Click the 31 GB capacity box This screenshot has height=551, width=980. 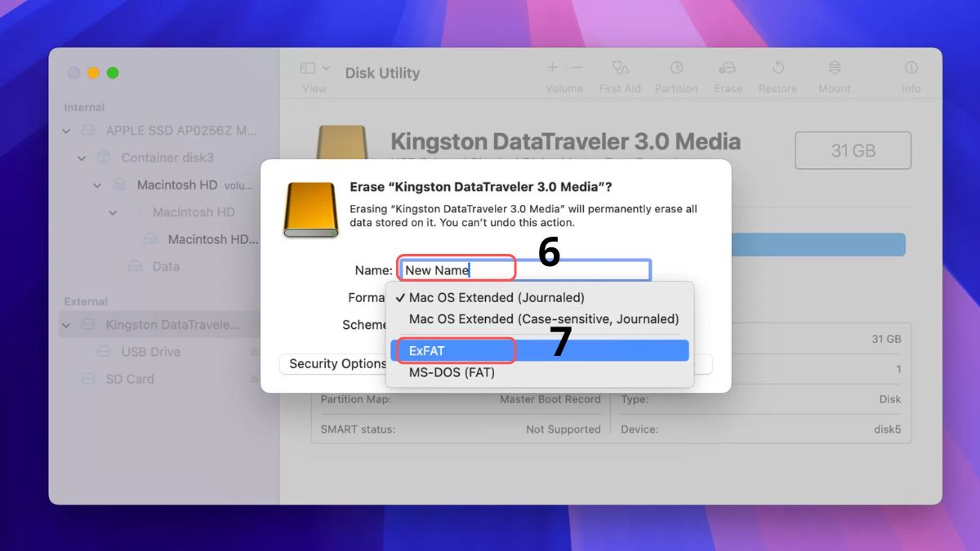coord(853,151)
